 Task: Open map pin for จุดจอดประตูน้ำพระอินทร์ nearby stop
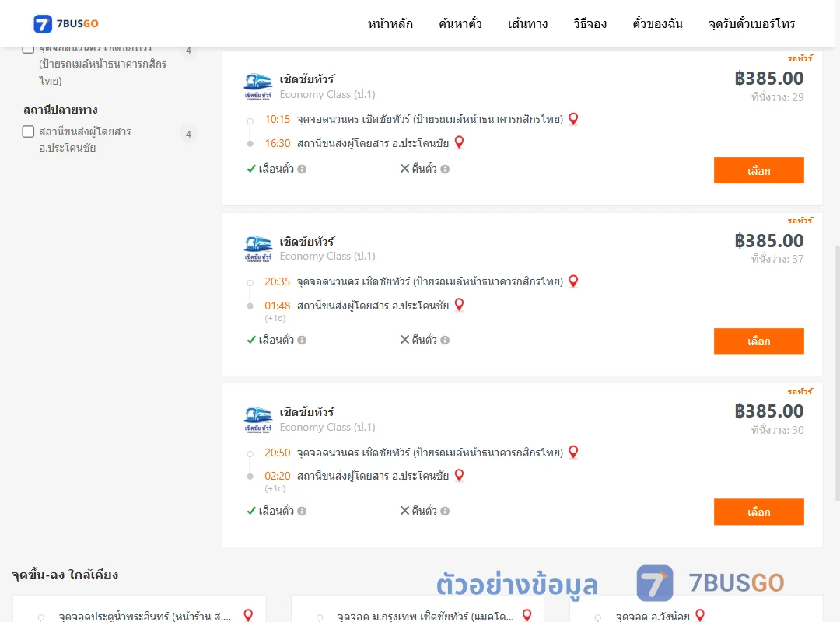coord(248,616)
